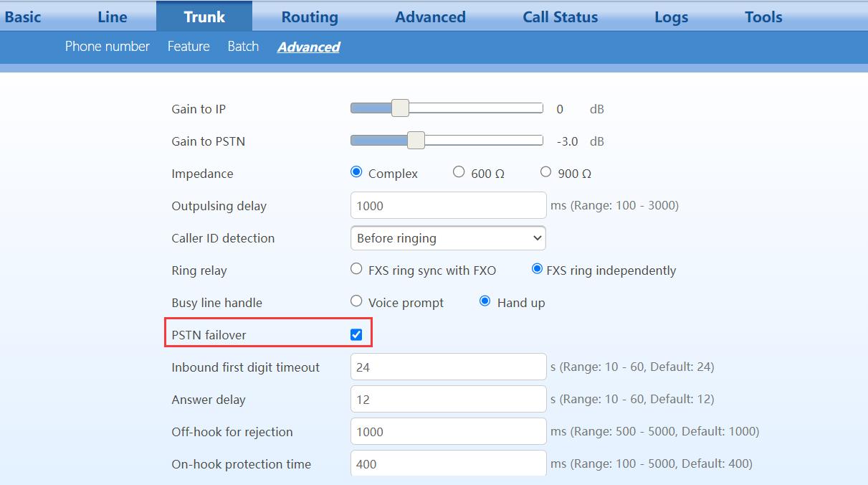Click the Gain to PSTN slider handle
868x485 pixels.
[416, 141]
